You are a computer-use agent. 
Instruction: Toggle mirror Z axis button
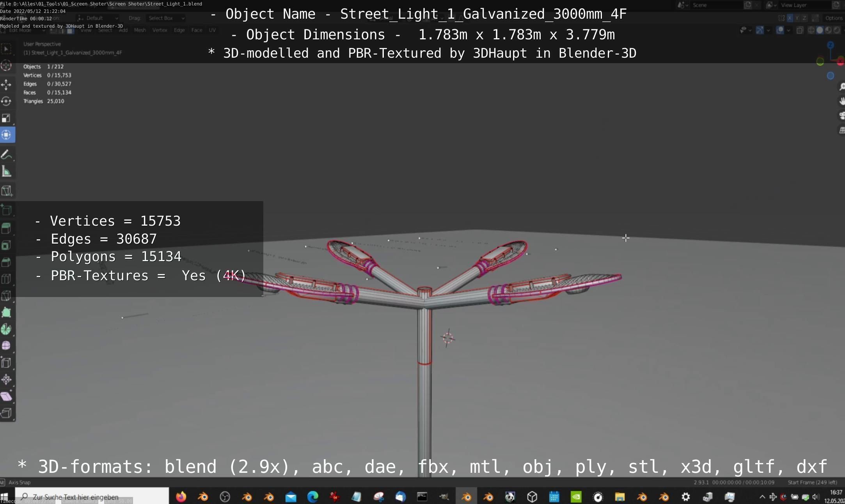click(804, 18)
